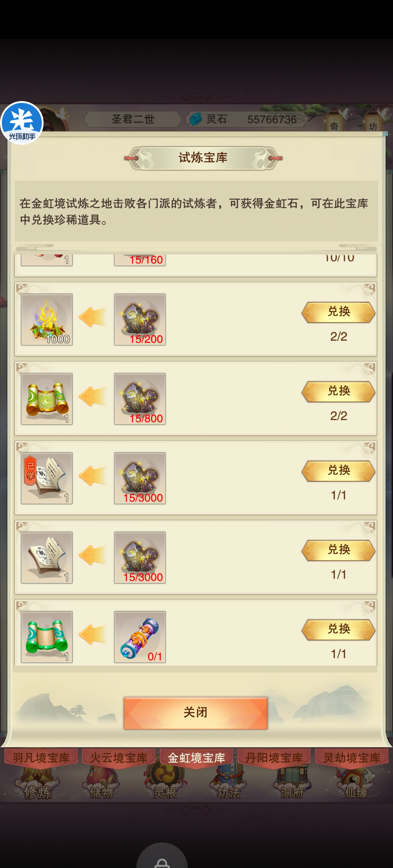The image size is (393, 868).
Task: Select the 金虹境宝库 tab
Action: click(196, 758)
